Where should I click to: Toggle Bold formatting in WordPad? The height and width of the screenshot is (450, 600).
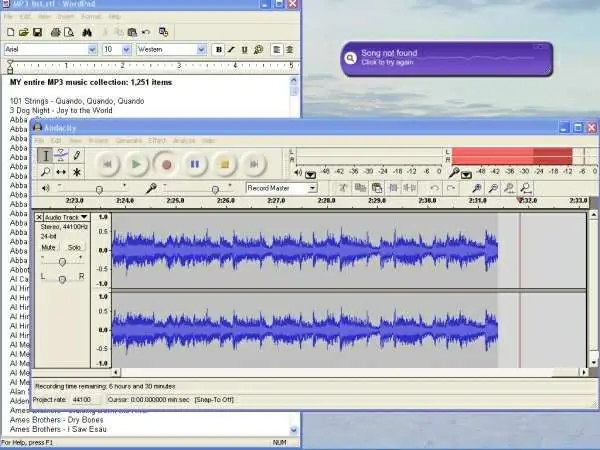pos(218,49)
